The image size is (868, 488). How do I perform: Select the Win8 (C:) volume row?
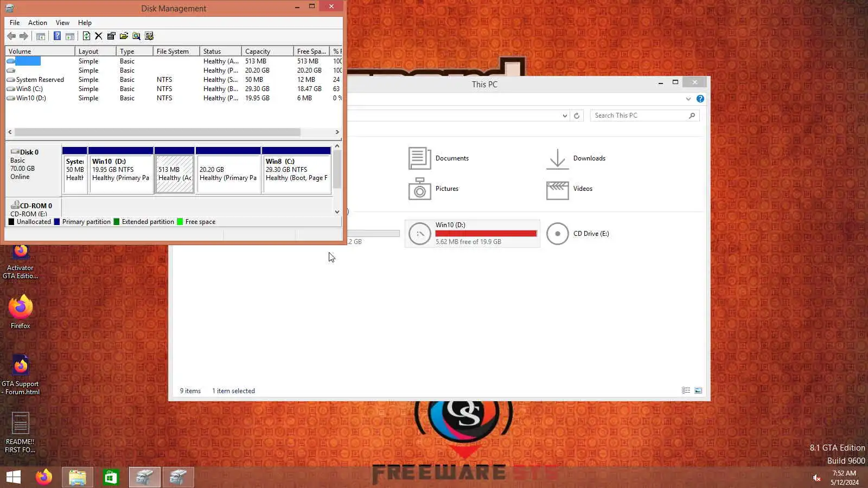click(x=174, y=89)
